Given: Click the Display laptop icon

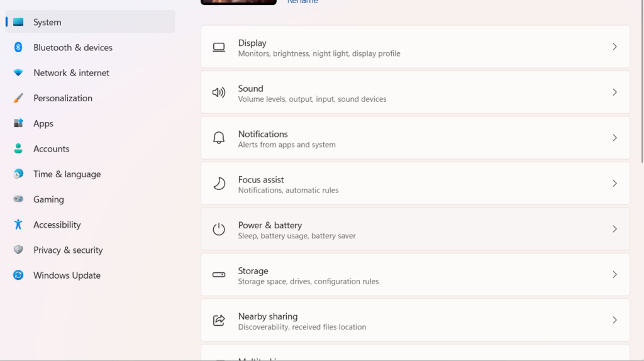Looking at the screenshot, I should click(x=218, y=47).
